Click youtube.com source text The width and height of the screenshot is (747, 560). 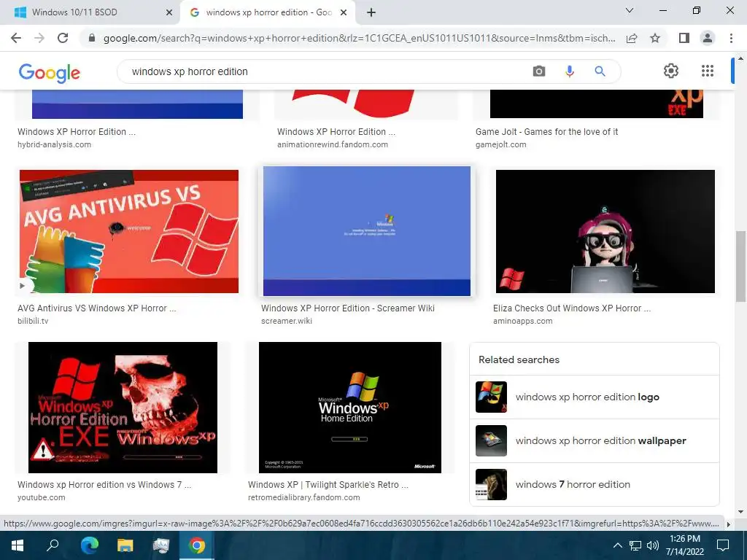(x=42, y=497)
